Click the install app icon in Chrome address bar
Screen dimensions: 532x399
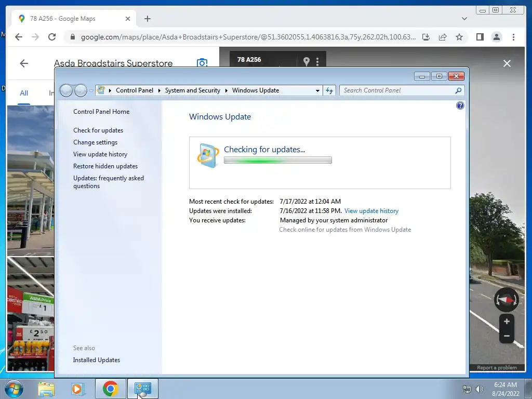coord(426,37)
